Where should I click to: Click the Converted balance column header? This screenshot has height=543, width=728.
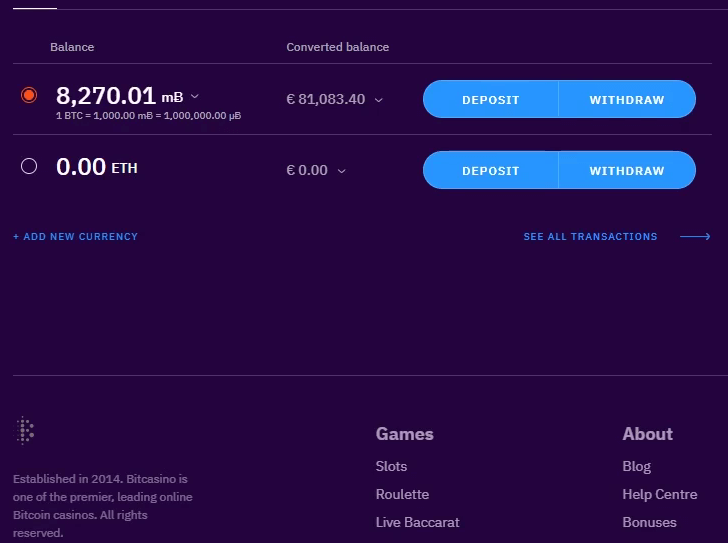tap(338, 47)
